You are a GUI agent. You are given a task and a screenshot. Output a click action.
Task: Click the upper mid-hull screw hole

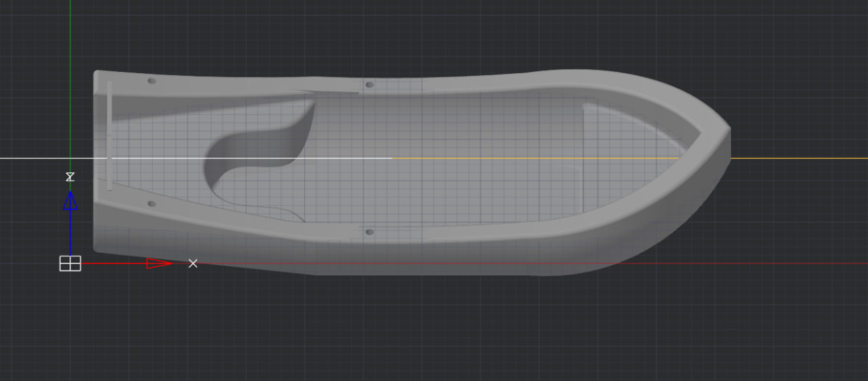point(369,85)
